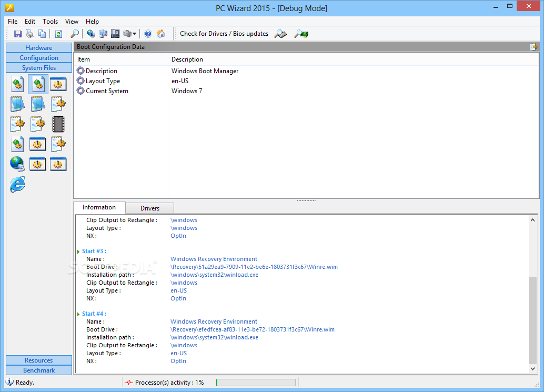
Task: Open the Hardware category panel
Action: (x=39, y=47)
